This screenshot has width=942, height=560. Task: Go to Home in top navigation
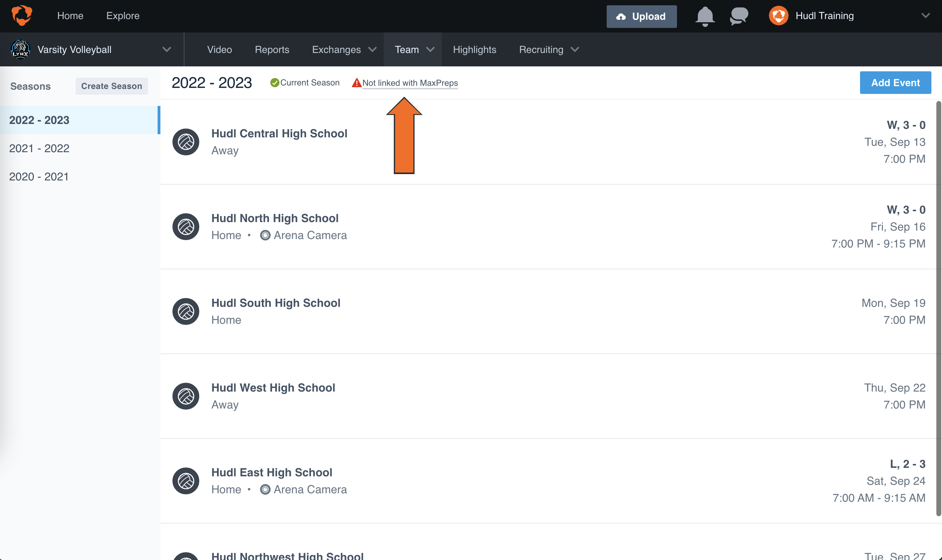pos(70,16)
